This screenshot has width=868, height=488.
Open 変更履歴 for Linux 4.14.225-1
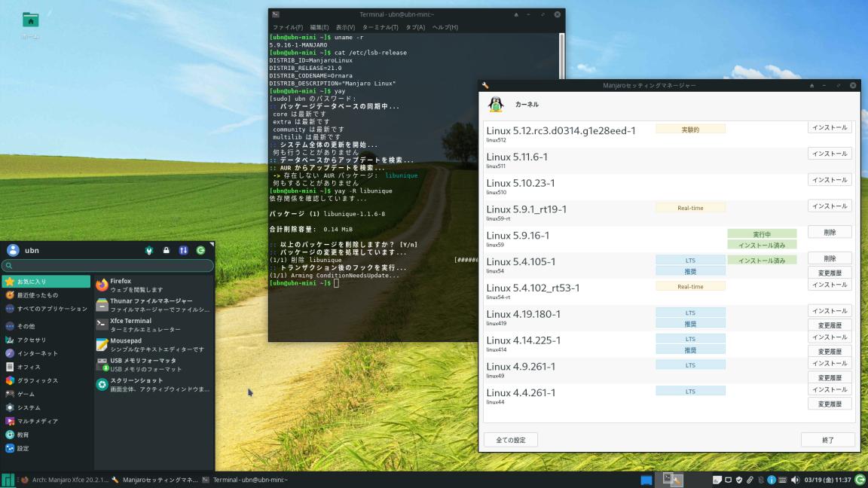click(830, 352)
